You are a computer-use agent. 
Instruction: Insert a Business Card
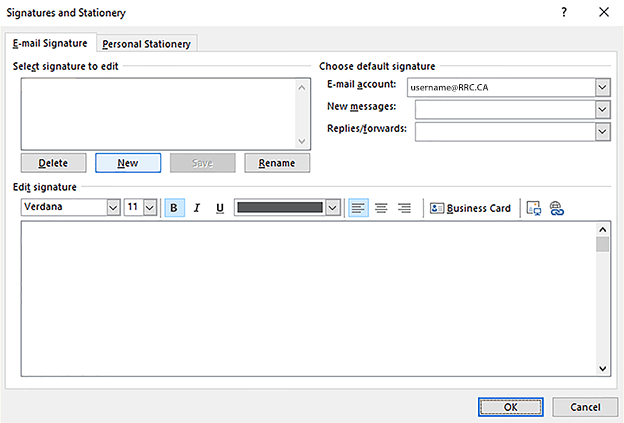click(470, 208)
